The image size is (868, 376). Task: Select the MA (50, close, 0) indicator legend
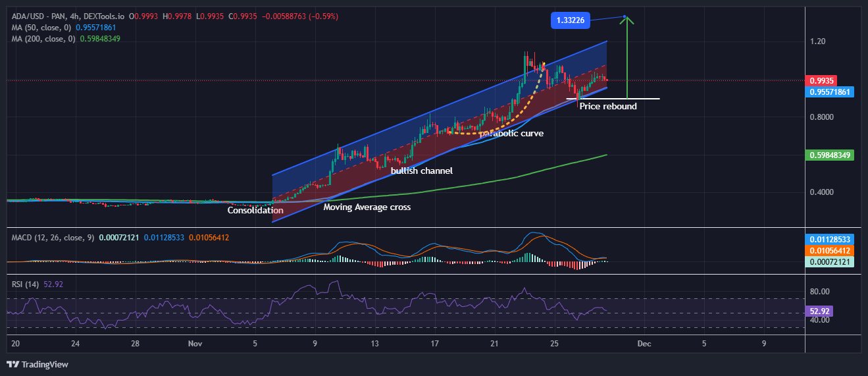(x=42, y=28)
